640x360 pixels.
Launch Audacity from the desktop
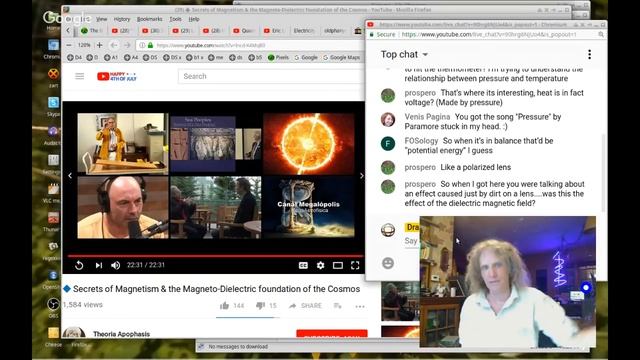(53, 134)
